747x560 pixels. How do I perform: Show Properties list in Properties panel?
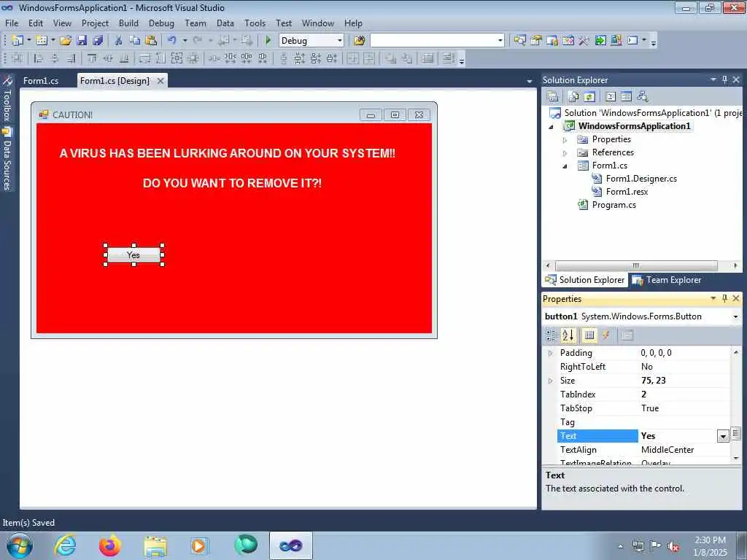pos(589,335)
